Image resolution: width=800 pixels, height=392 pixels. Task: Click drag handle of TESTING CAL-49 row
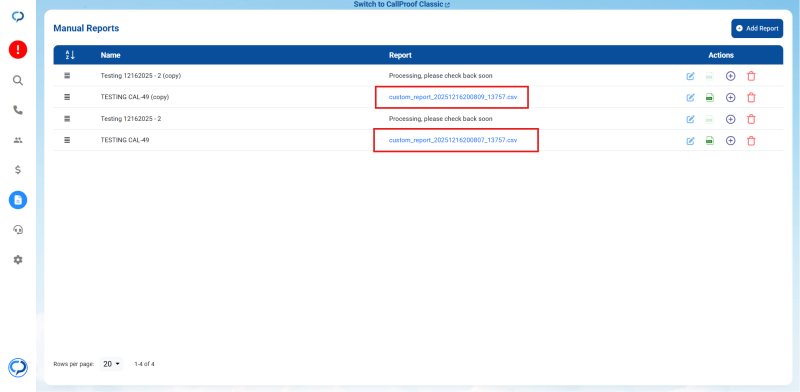[67, 140]
